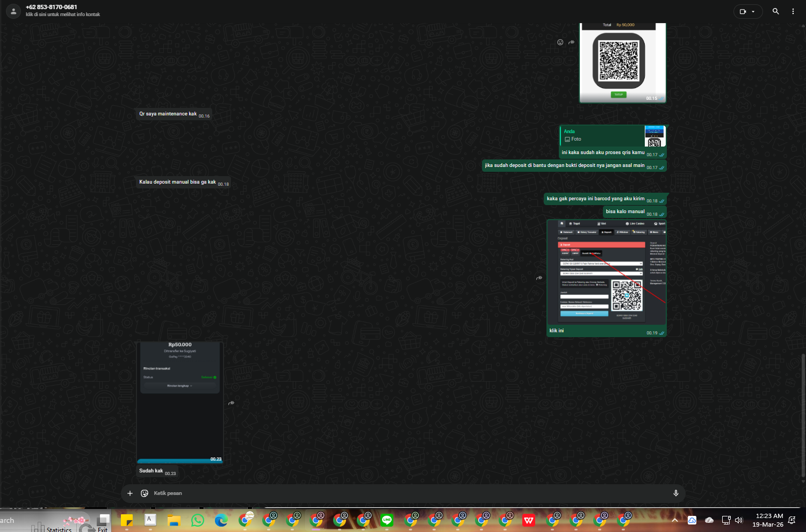Open the Rp 50,000 QR code photo
The height and width of the screenshot is (532, 806).
coord(623,63)
